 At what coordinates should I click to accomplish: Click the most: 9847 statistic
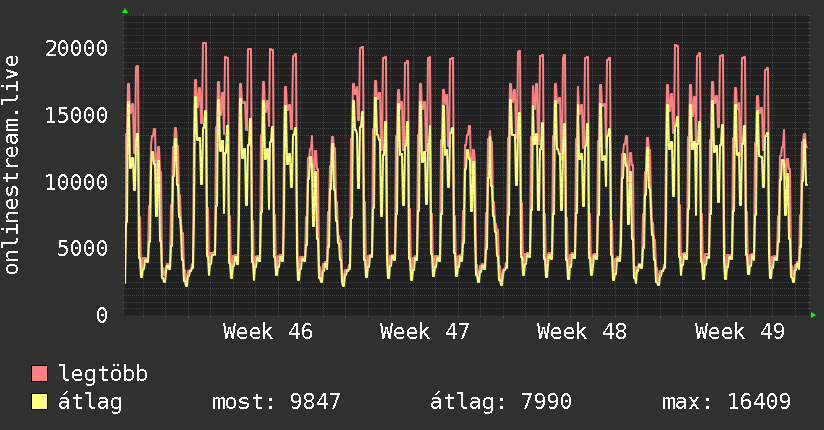click(276, 402)
